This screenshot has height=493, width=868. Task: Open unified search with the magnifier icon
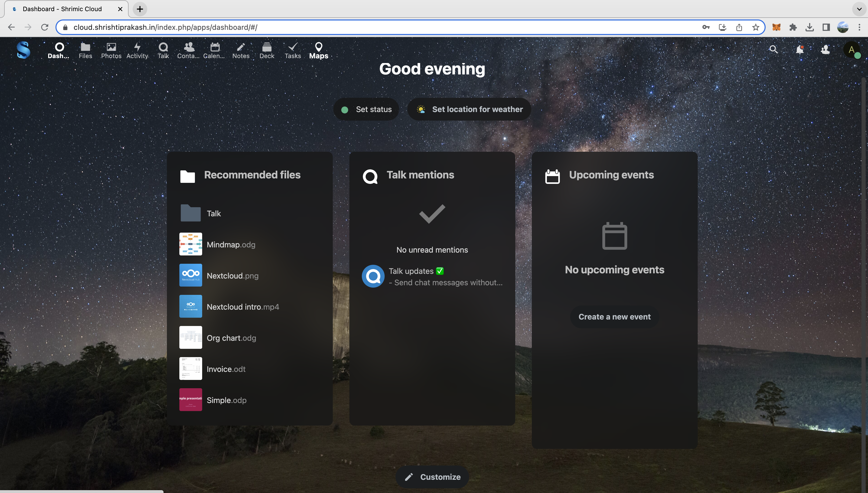tap(774, 50)
